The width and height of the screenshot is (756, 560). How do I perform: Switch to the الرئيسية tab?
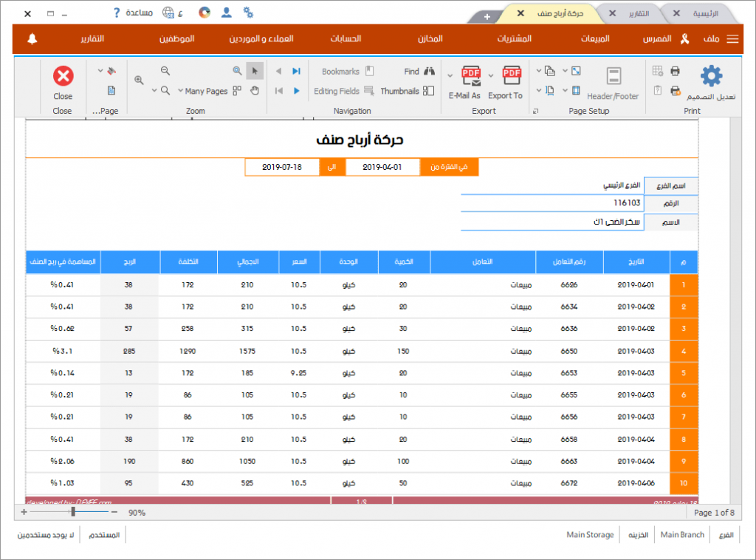(x=706, y=13)
